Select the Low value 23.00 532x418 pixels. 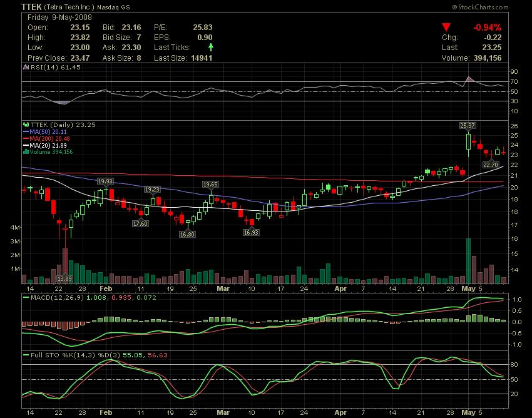tap(80, 48)
